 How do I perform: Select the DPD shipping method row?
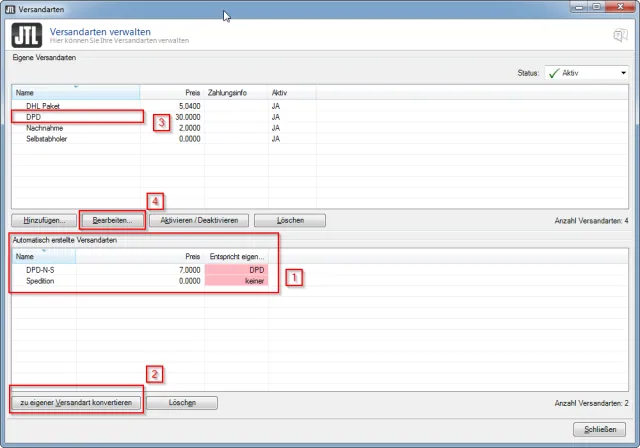click(320, 117)
